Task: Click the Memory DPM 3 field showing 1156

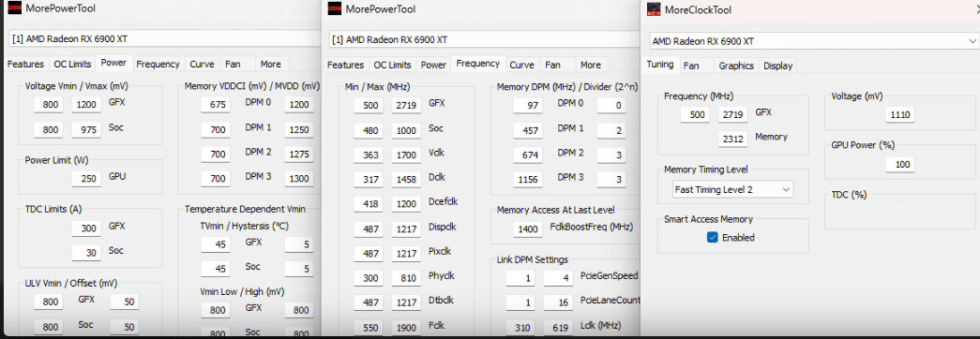Action: point(528,180)
